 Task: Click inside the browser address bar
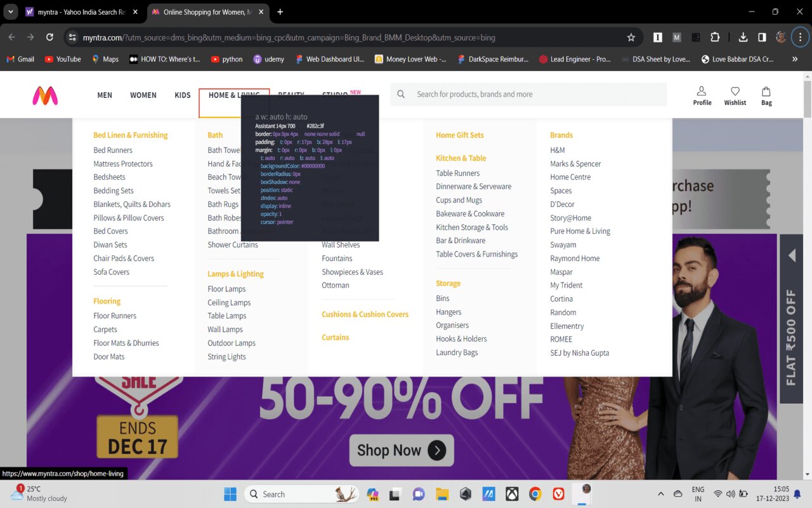(317, 37)
